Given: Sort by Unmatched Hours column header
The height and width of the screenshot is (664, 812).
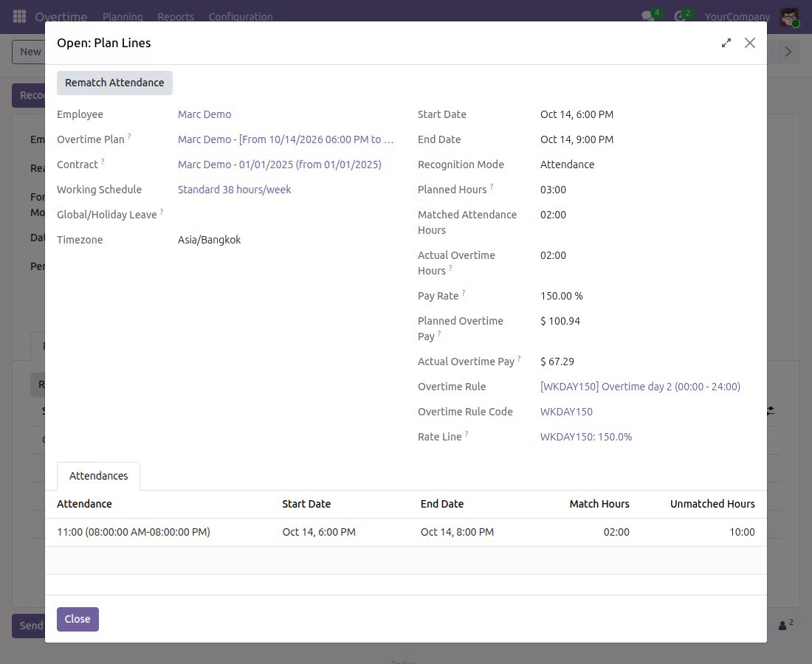Looking at the screenshot, I should click(712, 504).
